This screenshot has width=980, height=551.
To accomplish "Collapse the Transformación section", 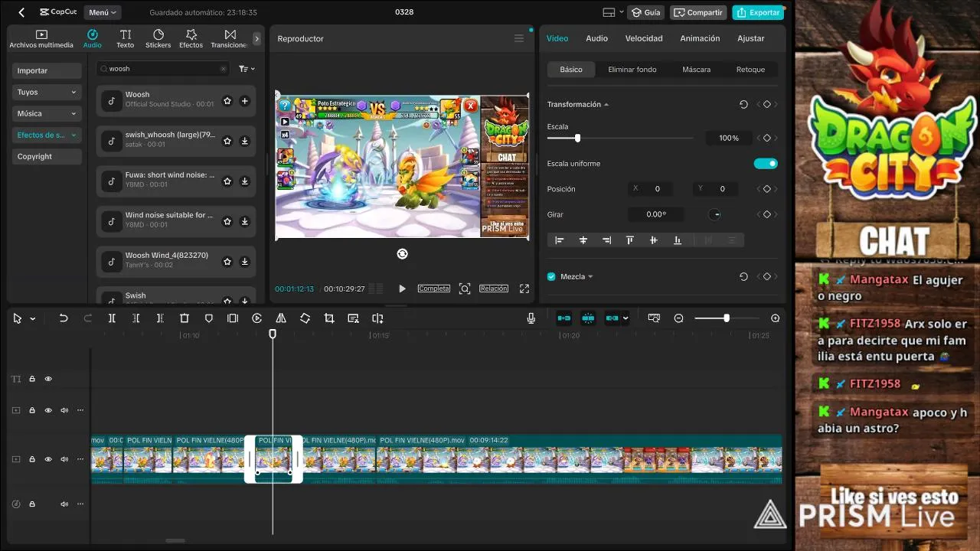I will tap(606, 105).
